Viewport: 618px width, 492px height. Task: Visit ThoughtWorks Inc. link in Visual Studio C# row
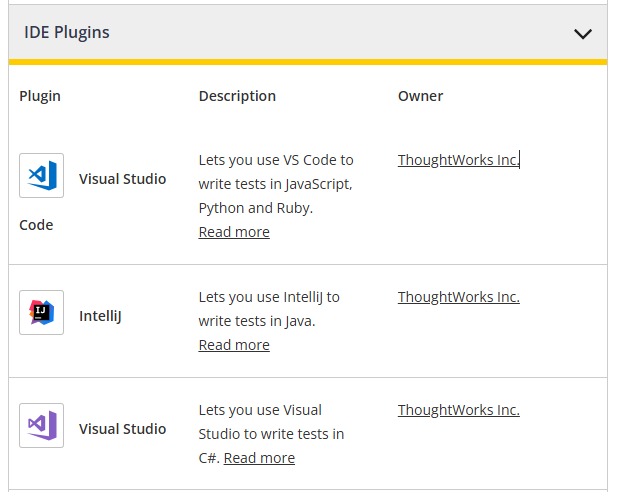(x=458, y=410)
